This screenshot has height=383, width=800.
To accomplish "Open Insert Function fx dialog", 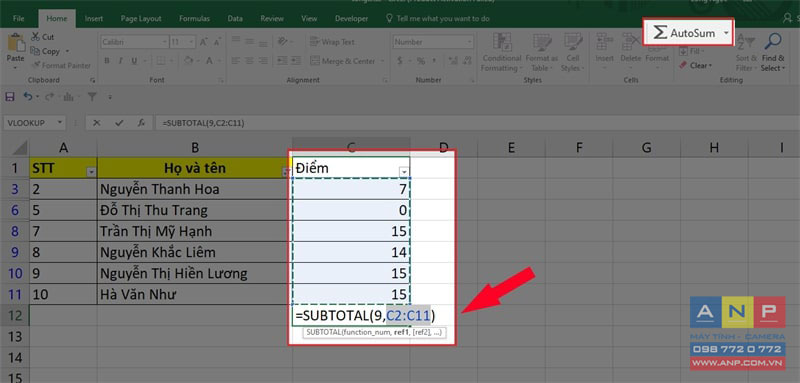I will 142,123.
